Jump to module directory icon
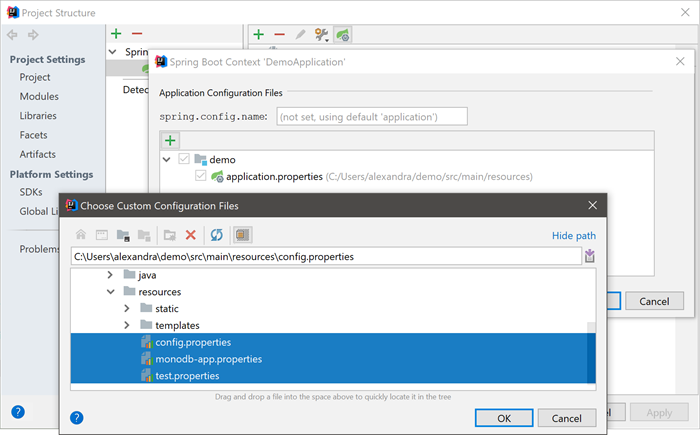Viewport: 700px width, 435px height. [144, 235]
